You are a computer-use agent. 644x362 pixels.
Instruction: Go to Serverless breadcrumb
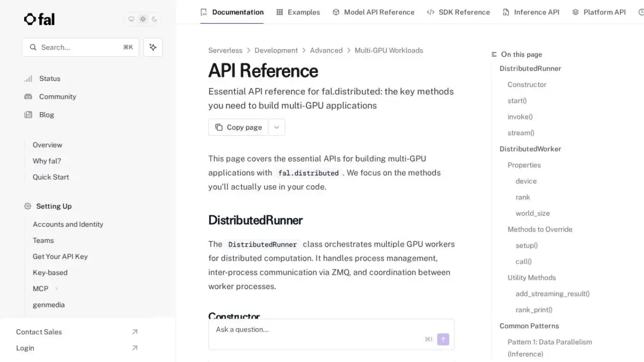[225, 50]
